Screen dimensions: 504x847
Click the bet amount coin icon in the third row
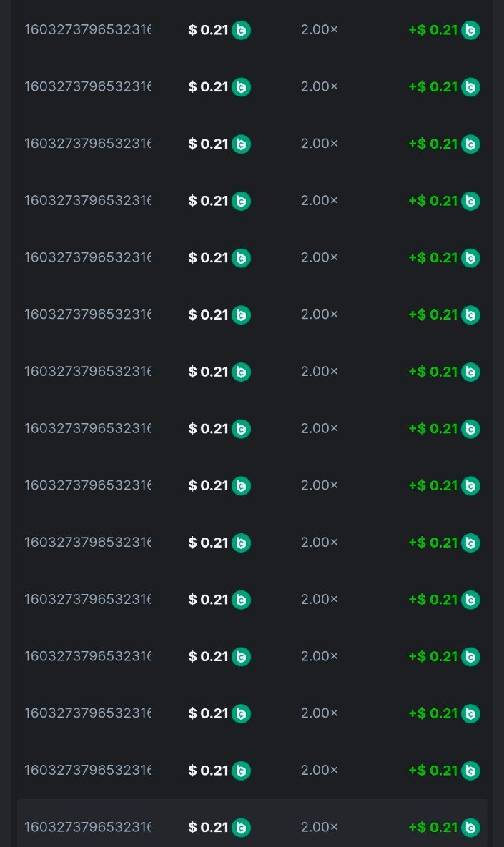241,144
